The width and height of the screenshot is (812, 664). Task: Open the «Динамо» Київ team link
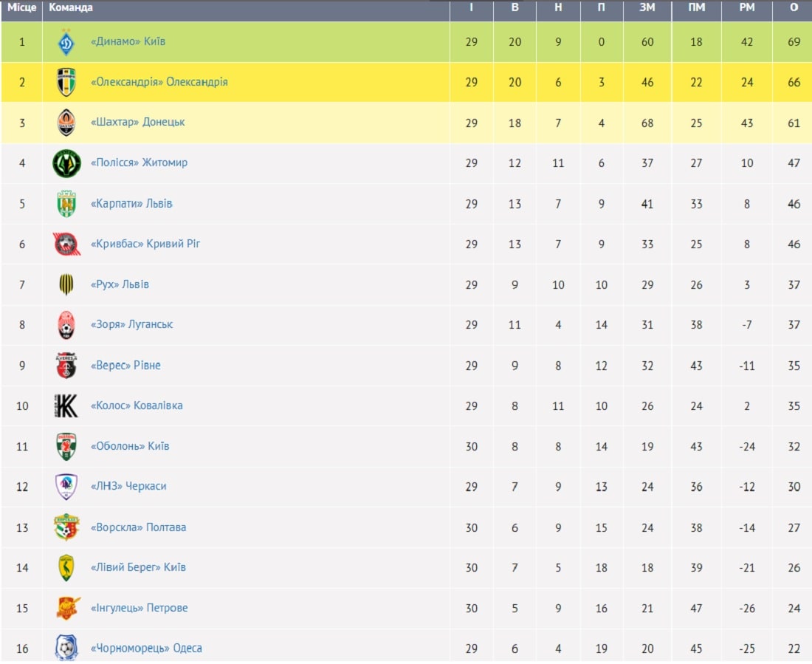click(128, 41)
